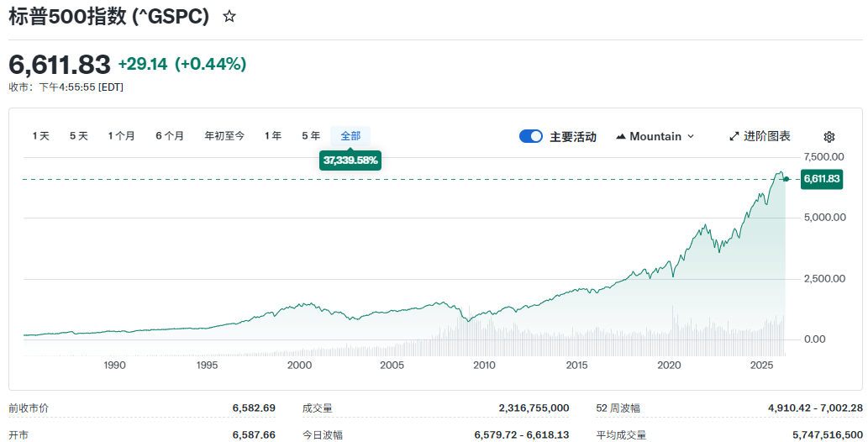Select the 全部 time range tab

pos(350,135)
